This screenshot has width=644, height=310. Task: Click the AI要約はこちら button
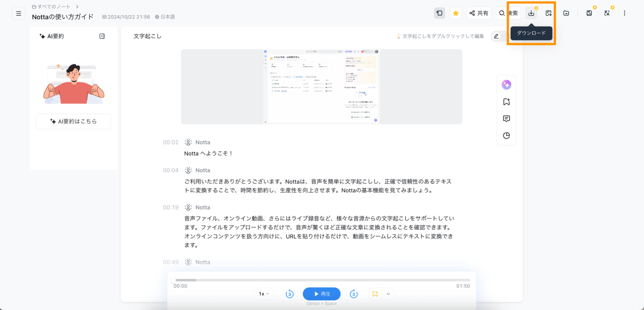[x=73, y=121]
